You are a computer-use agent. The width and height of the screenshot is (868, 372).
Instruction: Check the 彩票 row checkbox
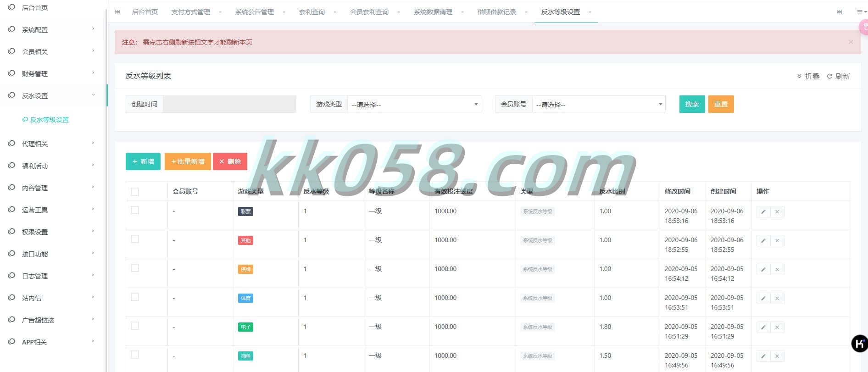(135, 210)
